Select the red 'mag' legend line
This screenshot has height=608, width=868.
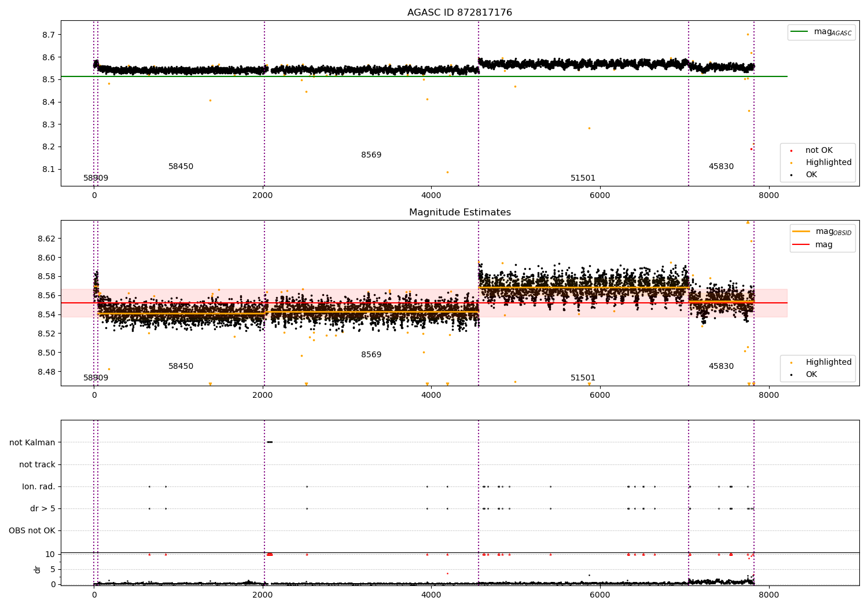(x=801, y=245)
